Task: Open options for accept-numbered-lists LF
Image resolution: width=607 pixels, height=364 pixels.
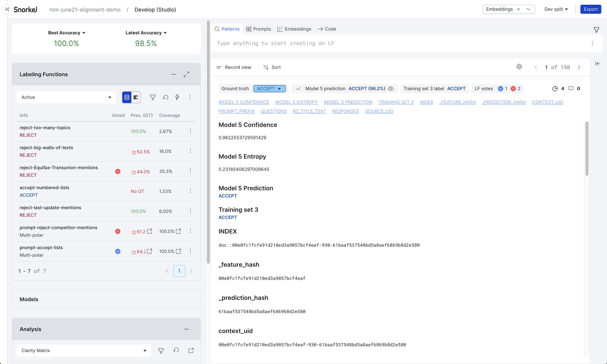Action: pos(190,191)
